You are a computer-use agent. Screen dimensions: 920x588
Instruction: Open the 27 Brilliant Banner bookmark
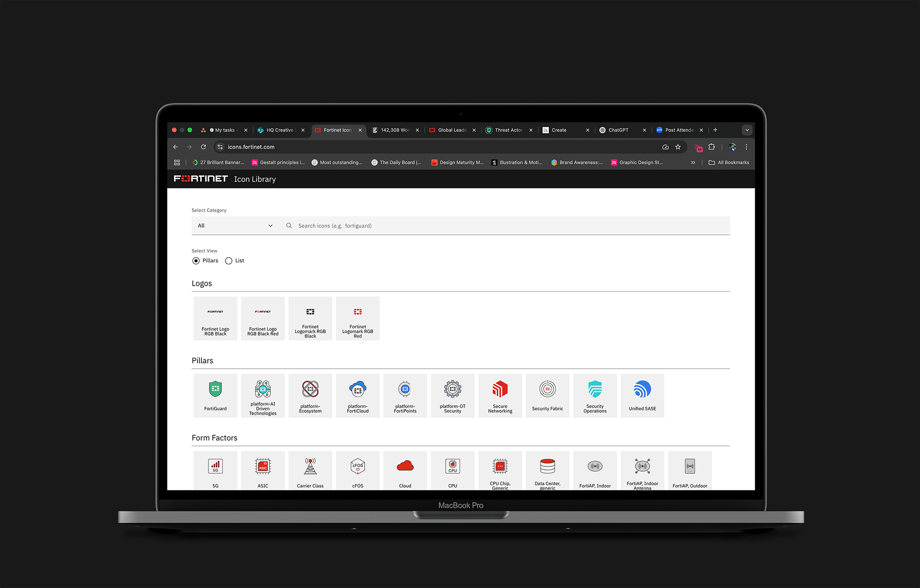(218, 162)
